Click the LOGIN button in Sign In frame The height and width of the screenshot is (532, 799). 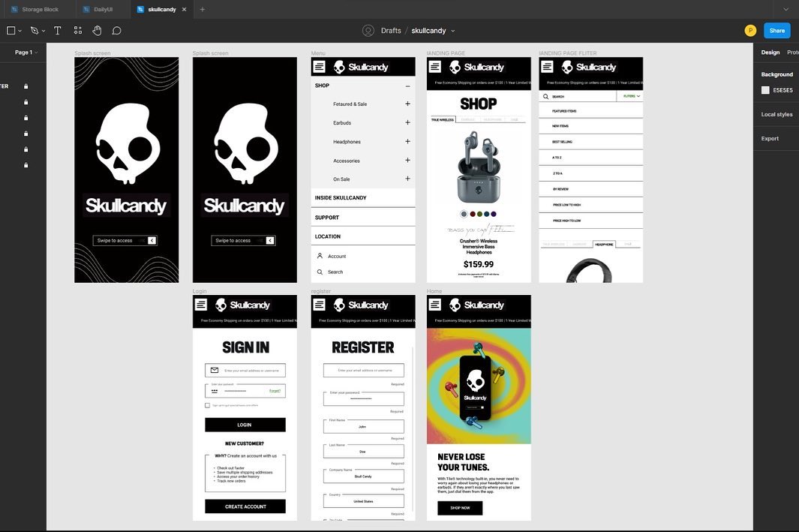pos(245,425)
